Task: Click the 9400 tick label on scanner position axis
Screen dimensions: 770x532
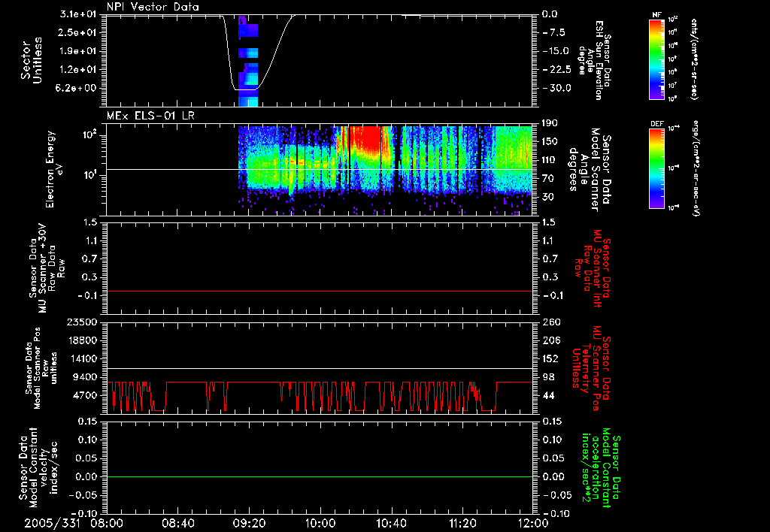Action: 86,377
